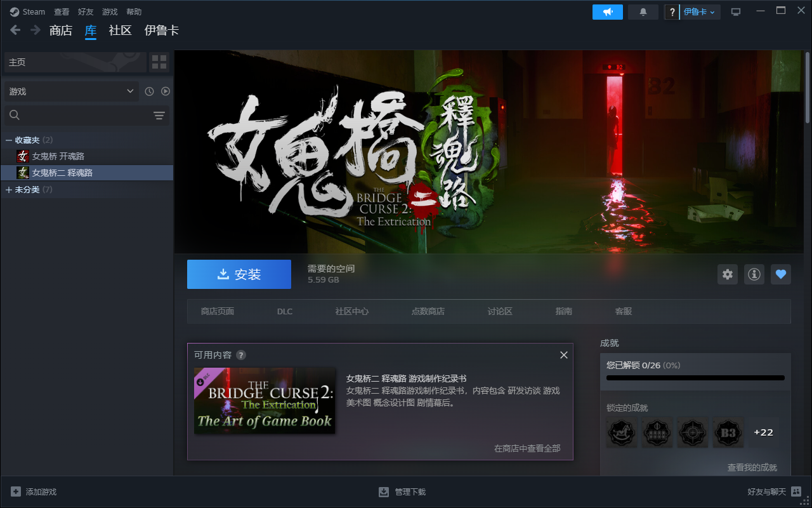Click the announcements megaphone icon
Image resolution: width=812 pixels, height=508 pixels.
[607, 12]
